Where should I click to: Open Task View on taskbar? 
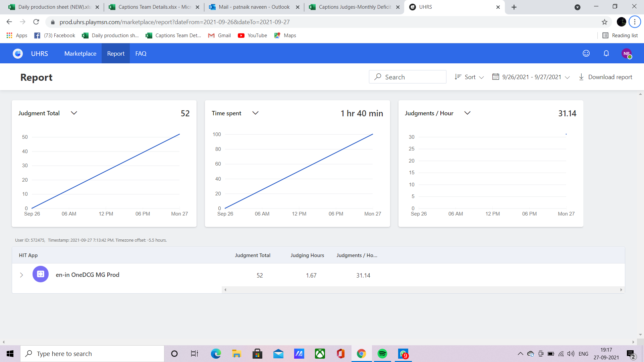[195, 354]
